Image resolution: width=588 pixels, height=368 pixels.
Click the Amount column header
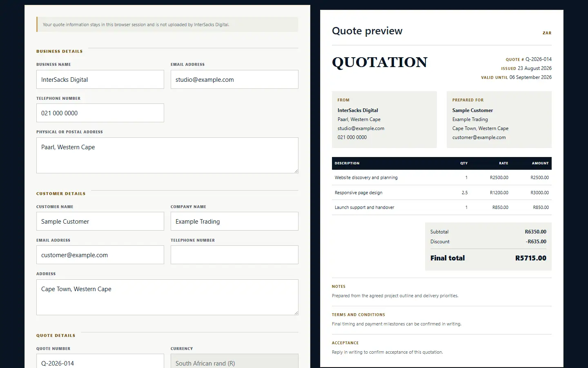tap(540, 163)
